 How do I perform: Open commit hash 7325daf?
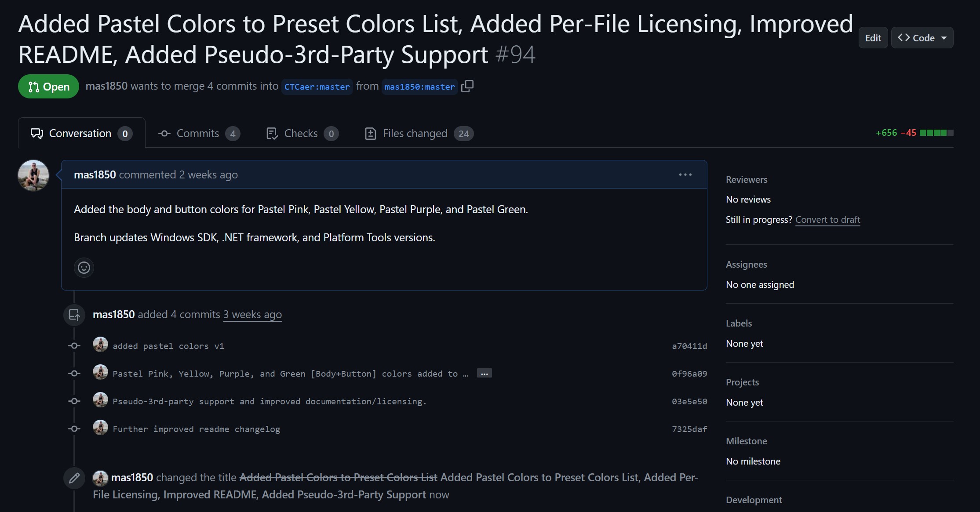tap(689, 429)
